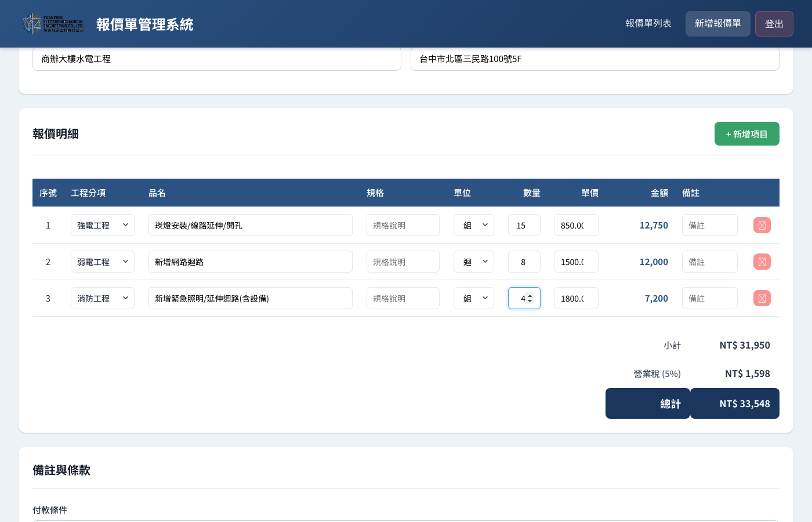This screenshot has height=522, width=812.
Task: Select the unit price field showing 1800
Action: (x=577, y=298)
